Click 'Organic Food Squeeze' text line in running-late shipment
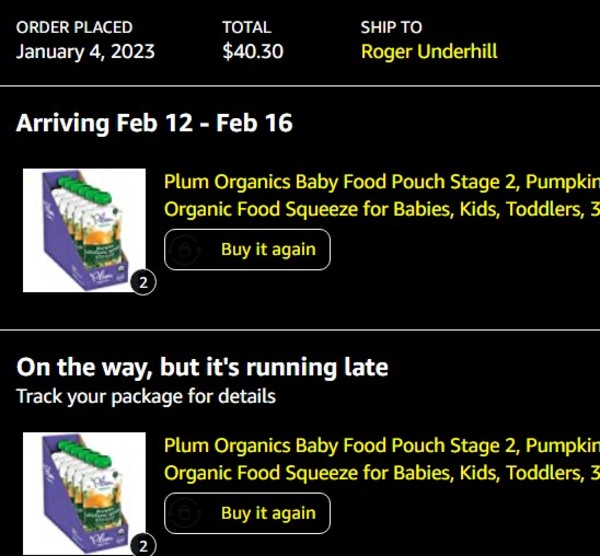This screenshot has height=556, width=600. coord(381,473)
